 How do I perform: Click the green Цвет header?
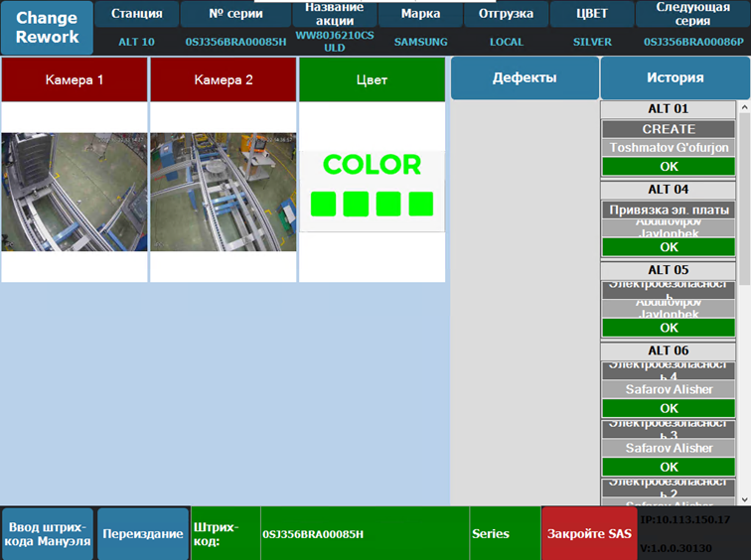pyautogui.click(x=372, y=79)
